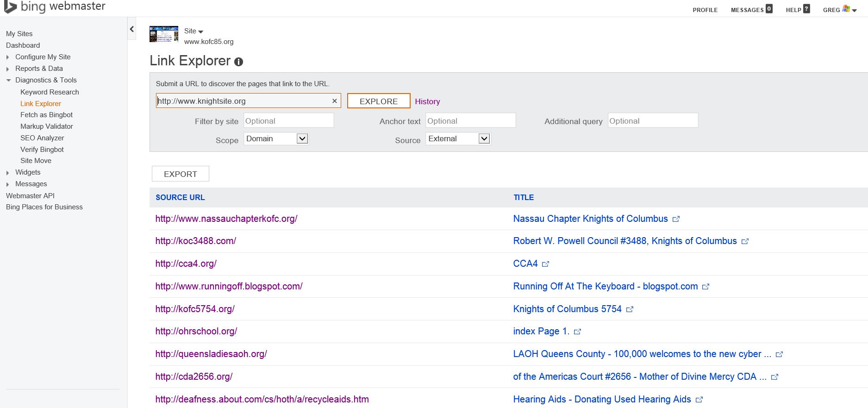Open external link icon for Robert W. Powell Council
The height and width of the screenshot is (408, 868).
[x=745, y=241]
